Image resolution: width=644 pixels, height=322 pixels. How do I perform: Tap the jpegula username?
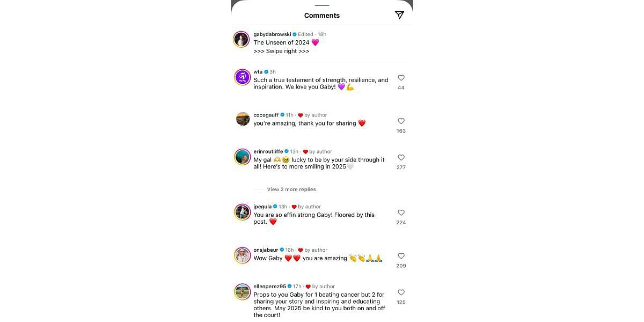262,207
